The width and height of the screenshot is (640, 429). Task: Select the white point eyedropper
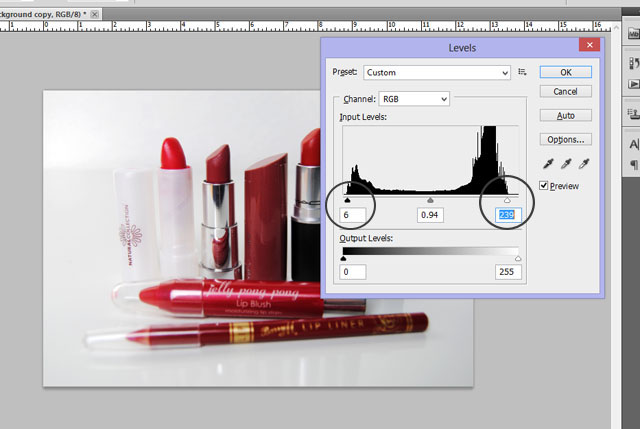coord(584,164)
